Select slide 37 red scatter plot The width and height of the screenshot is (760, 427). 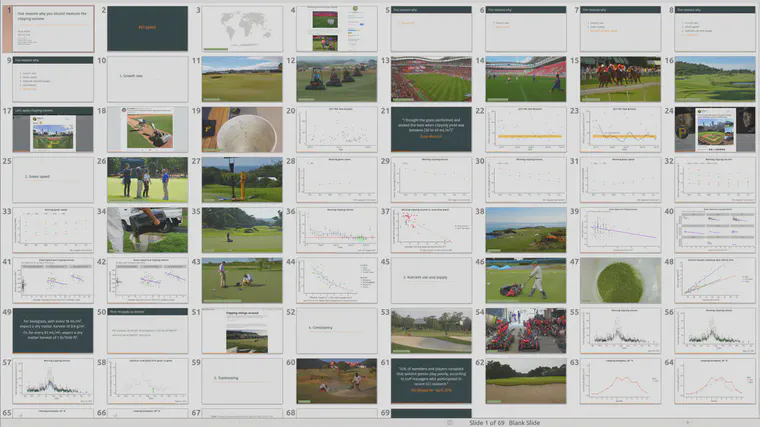431,230
